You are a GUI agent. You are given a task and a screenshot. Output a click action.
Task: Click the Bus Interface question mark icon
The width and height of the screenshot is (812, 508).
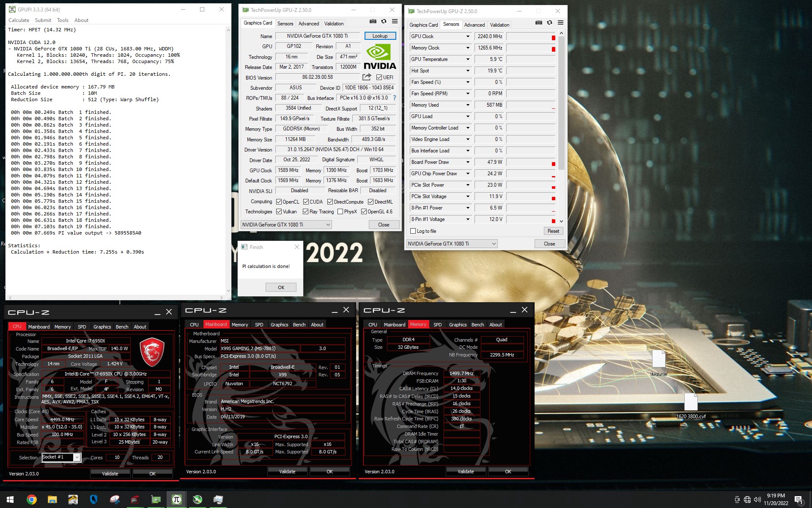click(x=395, y=98)
